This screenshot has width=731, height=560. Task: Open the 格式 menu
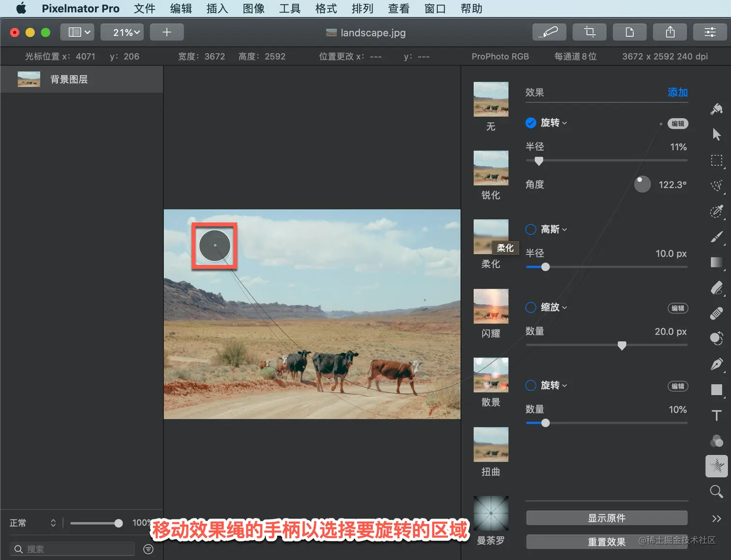pos(326,9)
